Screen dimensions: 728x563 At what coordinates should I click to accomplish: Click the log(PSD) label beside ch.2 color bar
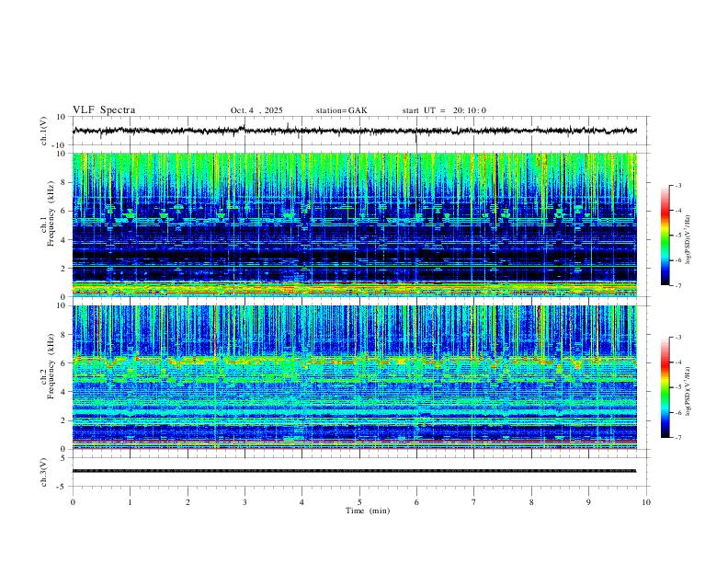pos(688,391)
